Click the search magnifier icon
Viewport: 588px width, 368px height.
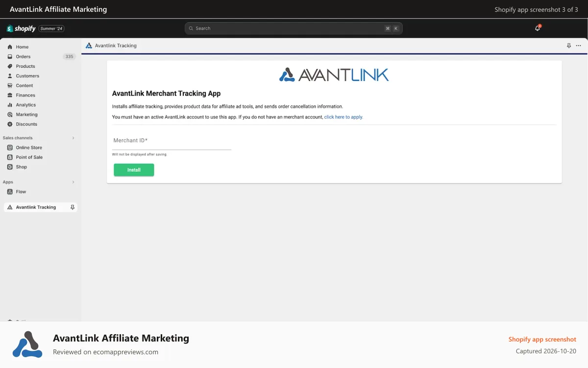click(x=191, y=28)
